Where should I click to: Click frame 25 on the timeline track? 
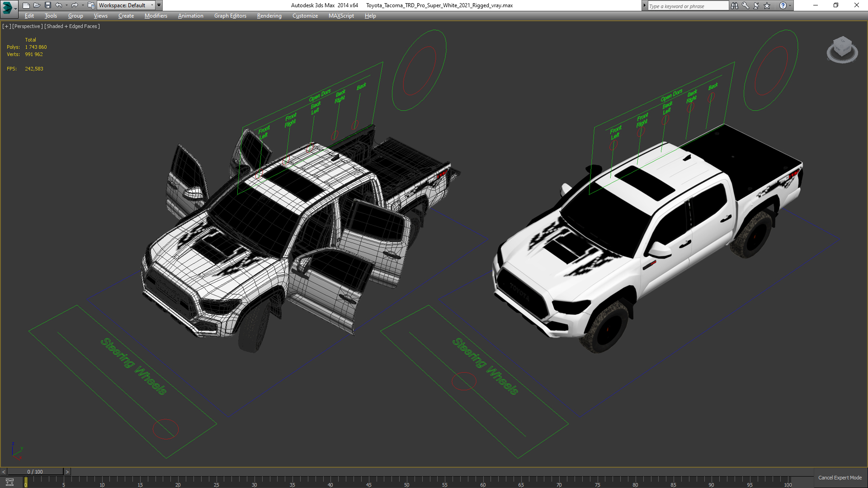pyautogui.click(x=216, y=482)
